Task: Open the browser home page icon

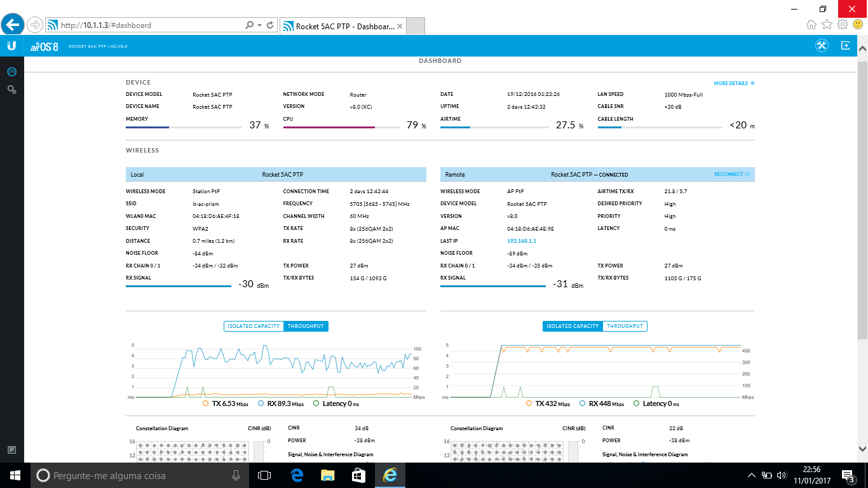Action: coord(811,24)
